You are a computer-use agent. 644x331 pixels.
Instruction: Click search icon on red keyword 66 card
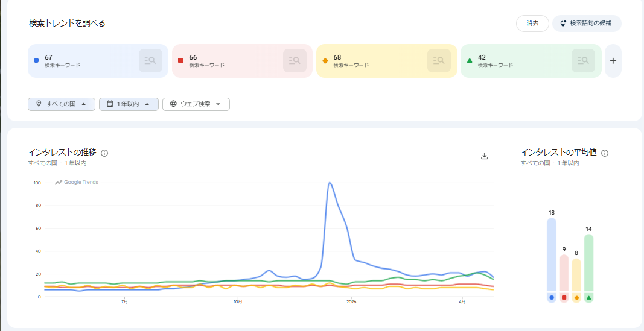coord(295,60)
